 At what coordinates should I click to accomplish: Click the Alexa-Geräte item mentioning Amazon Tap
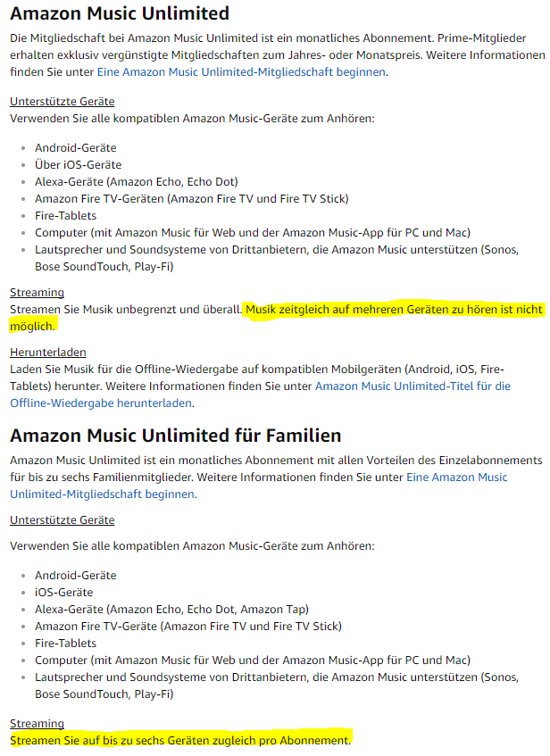[171, 610]
